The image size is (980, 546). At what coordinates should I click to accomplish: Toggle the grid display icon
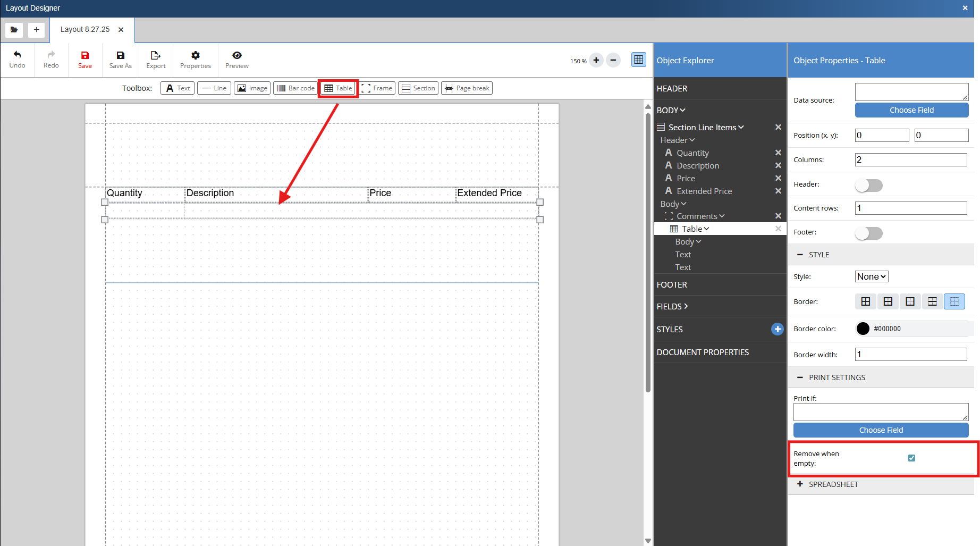click(638, 60)
